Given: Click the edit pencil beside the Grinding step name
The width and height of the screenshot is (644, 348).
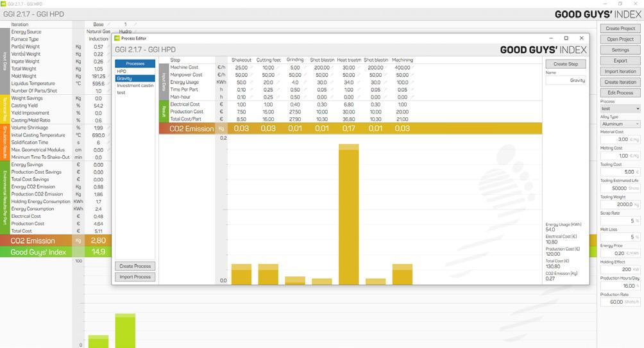Looking at the screenshot, I should pos(307,60).
